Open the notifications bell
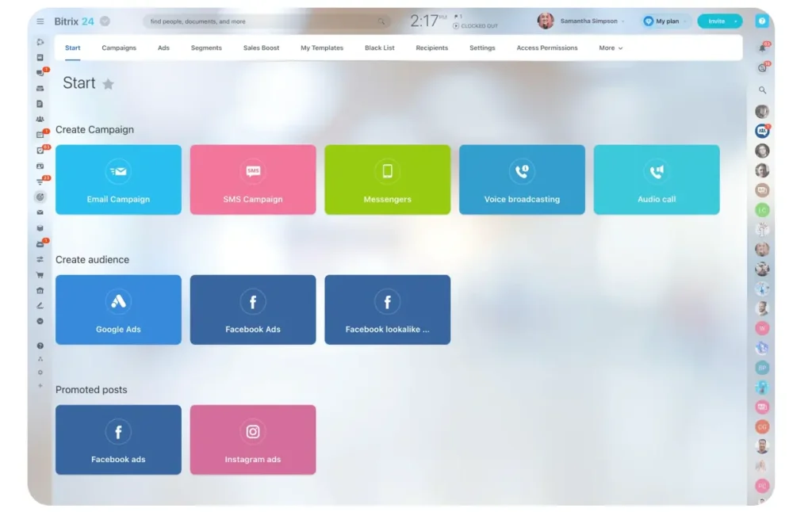812x512 pixels. click(762, 48)
